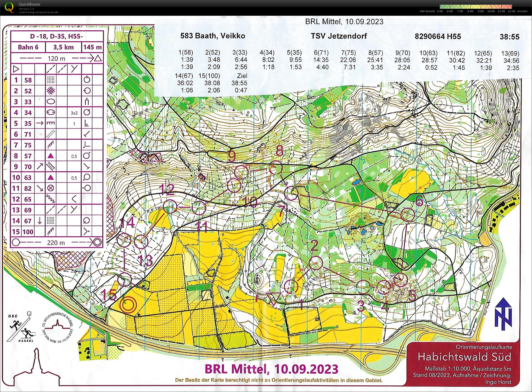Click the start triangle cell in the description table
532x392 pixels.
point(16,69)
